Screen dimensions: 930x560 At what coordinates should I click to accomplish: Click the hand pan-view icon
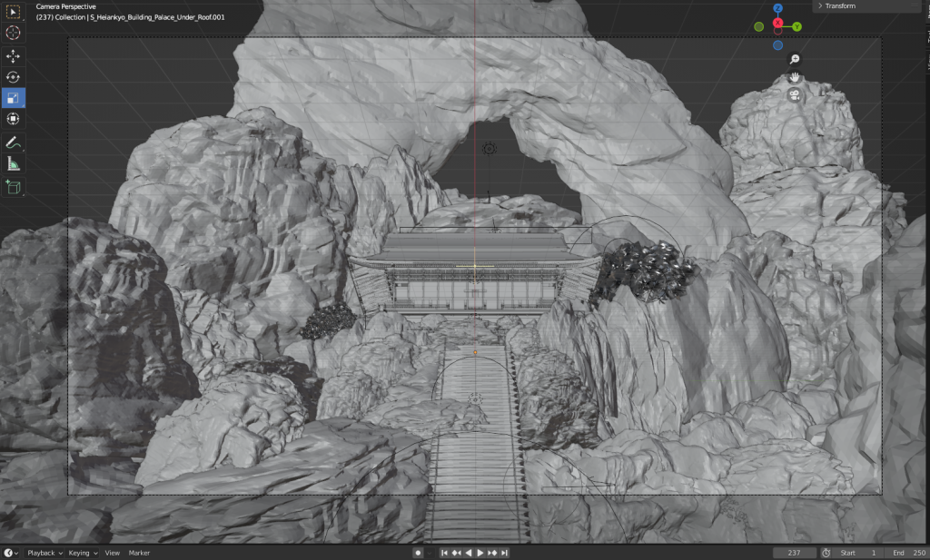(795, 77)
